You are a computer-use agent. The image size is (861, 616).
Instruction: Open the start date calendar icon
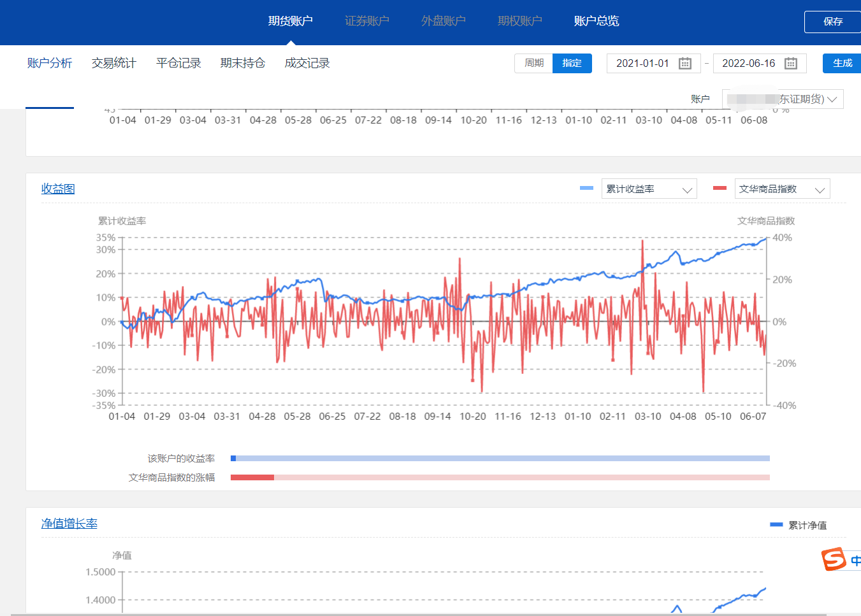point(685,63)
